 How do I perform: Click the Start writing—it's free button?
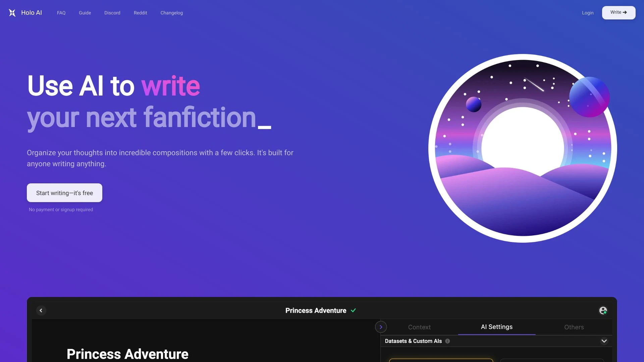click(x=65, y=193)
